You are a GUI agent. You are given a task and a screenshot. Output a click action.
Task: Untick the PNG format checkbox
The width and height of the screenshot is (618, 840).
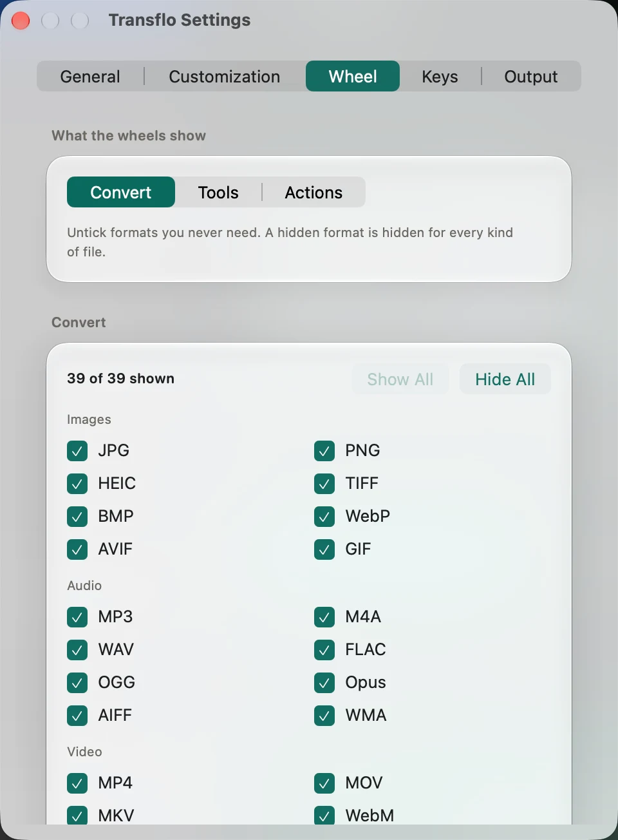[324, 451]
